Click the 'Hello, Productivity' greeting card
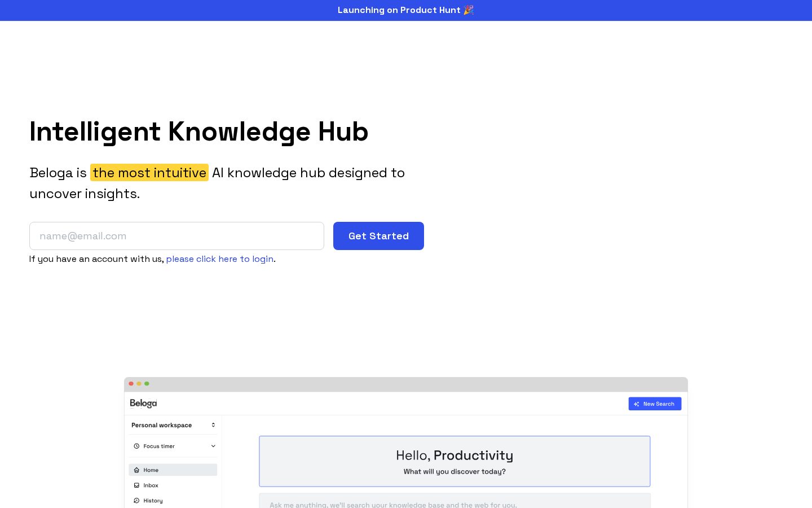812x508 pixels. [454, 461]
